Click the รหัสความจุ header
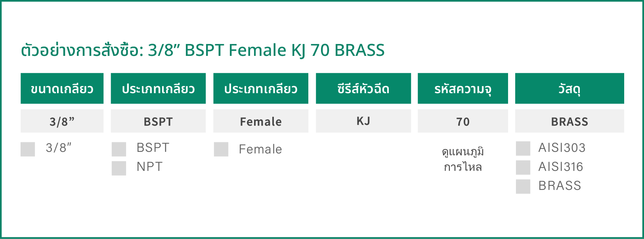The image size is (644, 239). (x=463, y=88)
